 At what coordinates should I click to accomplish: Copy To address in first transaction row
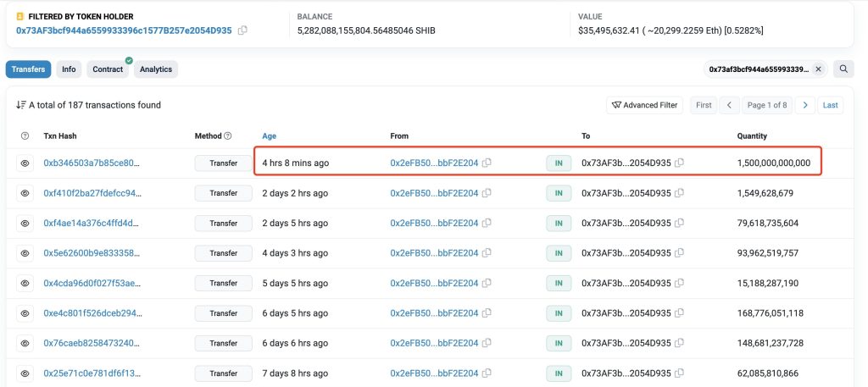click(679, 163)
